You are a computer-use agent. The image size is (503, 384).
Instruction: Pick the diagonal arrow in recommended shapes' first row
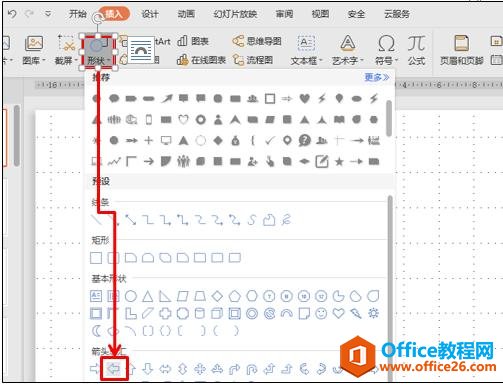[x=166, y=98]
